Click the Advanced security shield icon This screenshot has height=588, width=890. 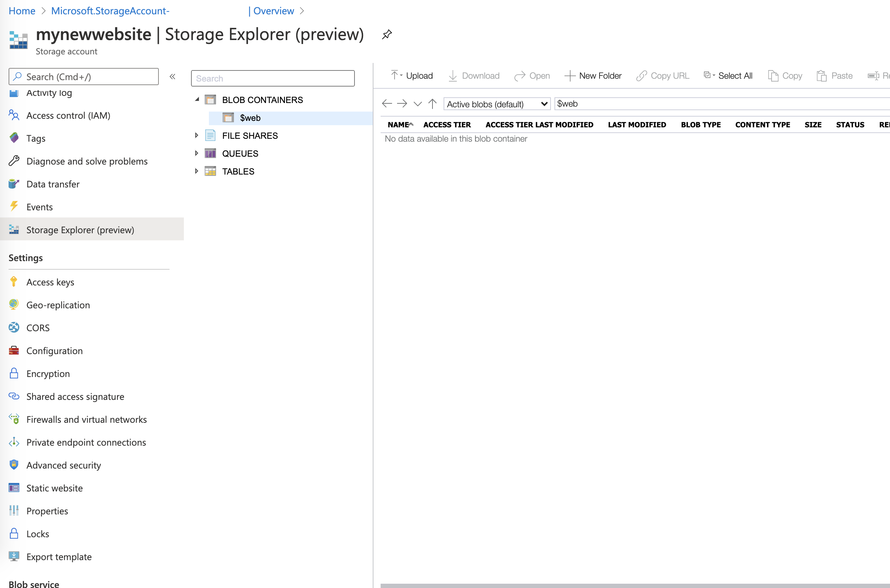coord(14,465)
